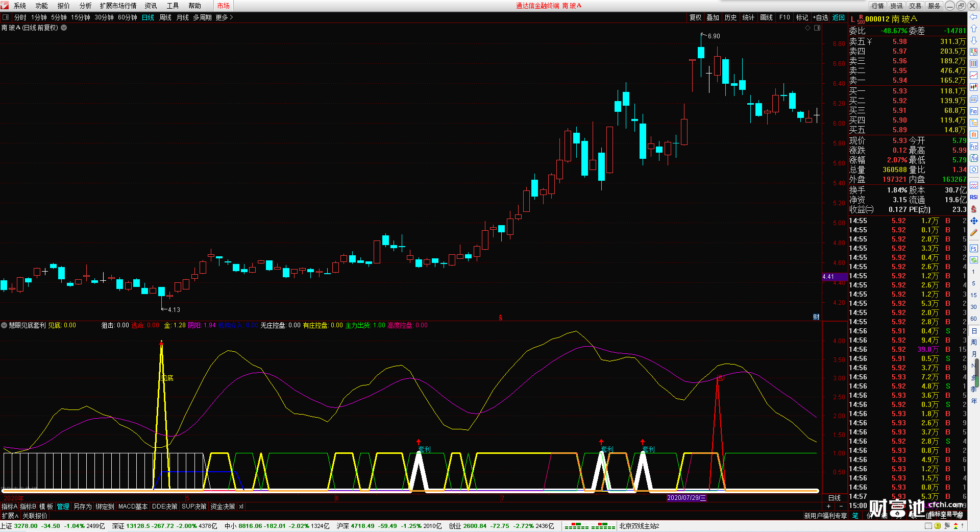Open the tree structure sidebar icon
980x532 pixels.
tap(974, 123)
